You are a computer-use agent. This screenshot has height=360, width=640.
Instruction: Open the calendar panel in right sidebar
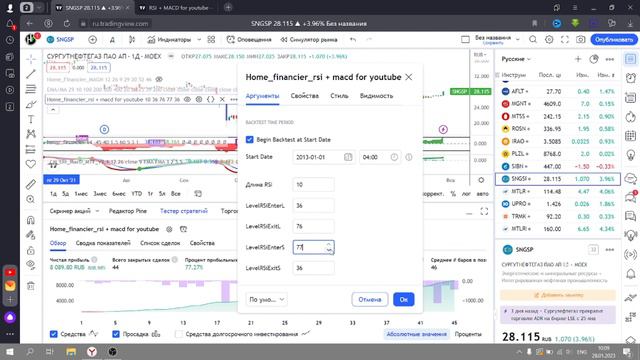pos(631,136)
